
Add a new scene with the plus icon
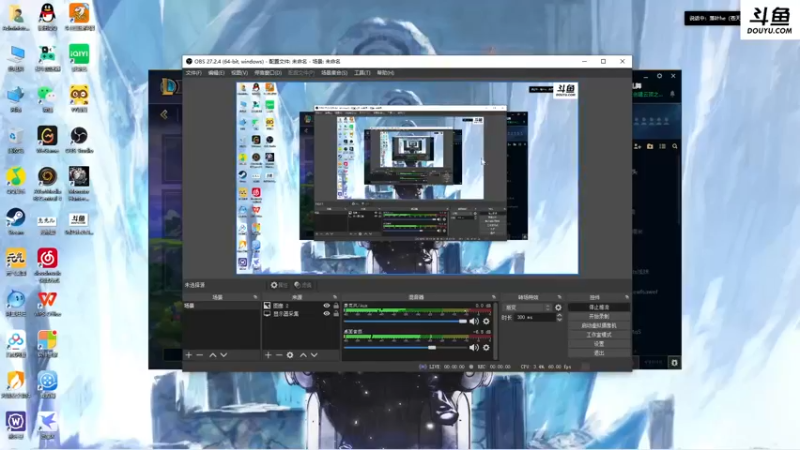(x=189, y=355)
